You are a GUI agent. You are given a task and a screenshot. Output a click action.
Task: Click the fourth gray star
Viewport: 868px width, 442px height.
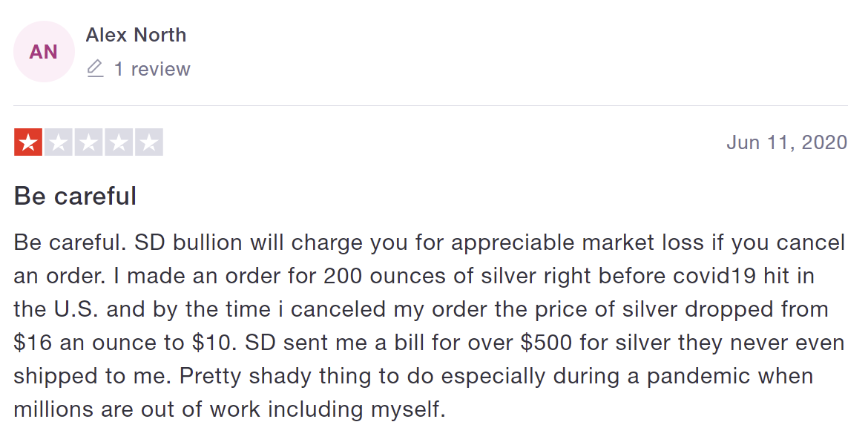tap(119, 142)
